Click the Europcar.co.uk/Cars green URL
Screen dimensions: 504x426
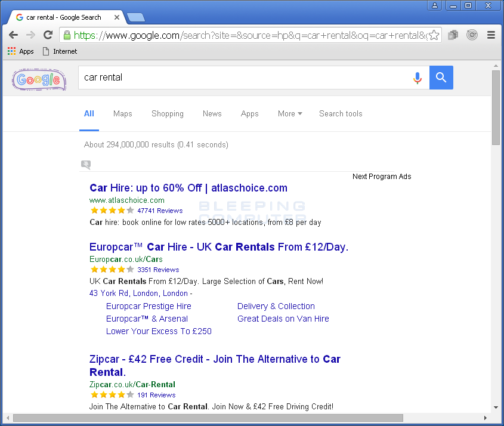coord(126,259)
